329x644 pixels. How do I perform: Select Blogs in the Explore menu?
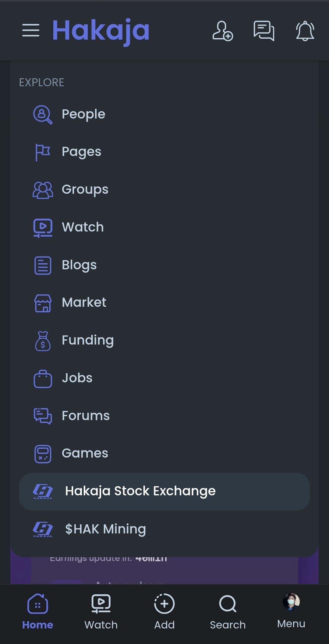pos(79,265)
